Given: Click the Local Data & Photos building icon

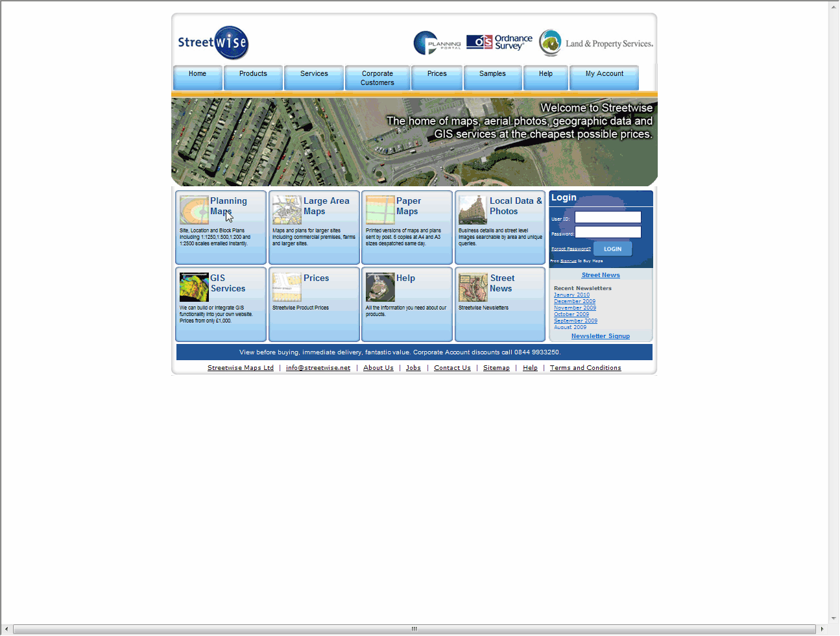Looking at the screenshot, I should (x=472, y=210).
